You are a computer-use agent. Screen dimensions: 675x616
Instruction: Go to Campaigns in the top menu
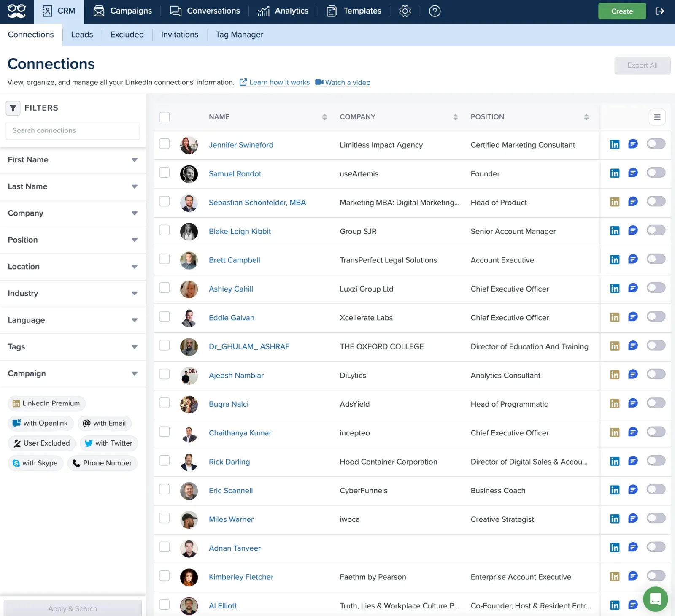coord(122,11)
